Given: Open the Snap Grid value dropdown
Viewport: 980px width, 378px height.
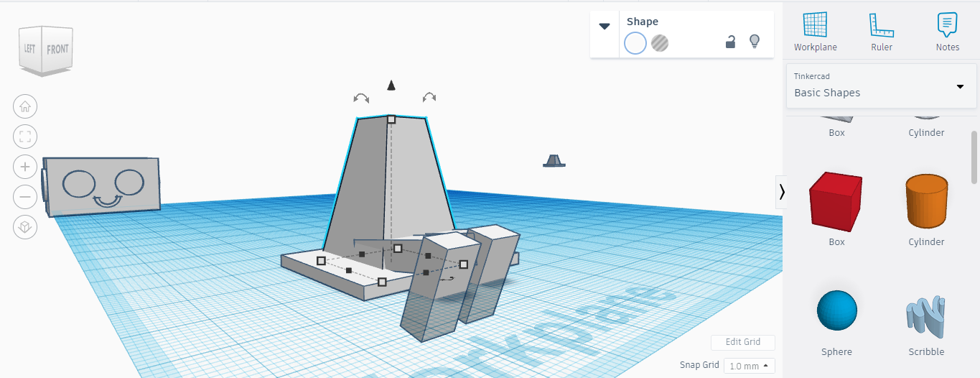Looking at the screenshot, I should point(749,366).
